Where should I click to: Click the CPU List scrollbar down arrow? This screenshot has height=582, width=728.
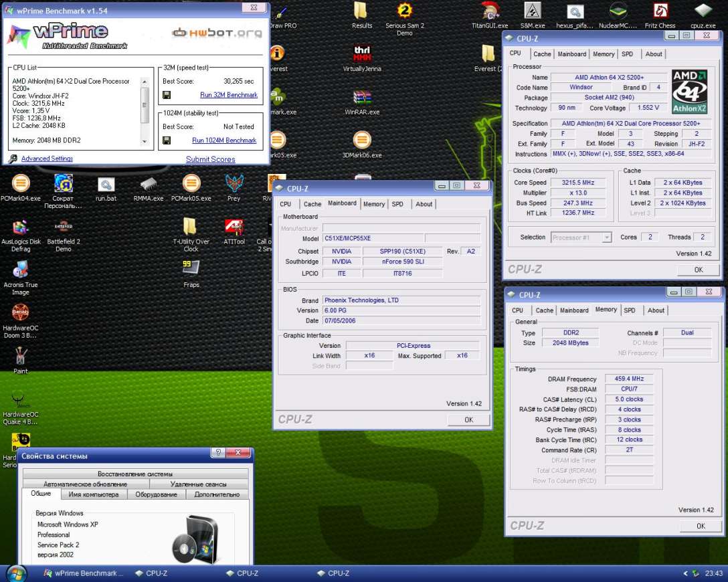tap(145, 141)
